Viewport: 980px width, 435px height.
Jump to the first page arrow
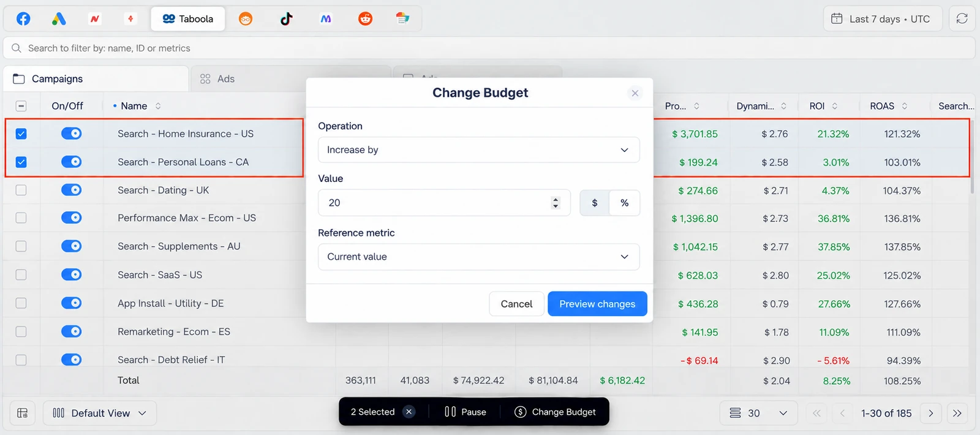pyautogui.click(x=816, y=413)
